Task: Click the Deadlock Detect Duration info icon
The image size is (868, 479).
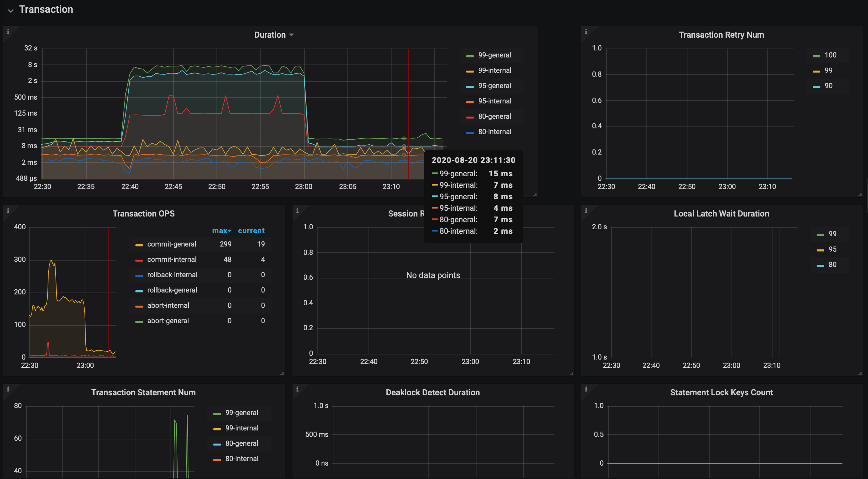Action: pos(297,389)
